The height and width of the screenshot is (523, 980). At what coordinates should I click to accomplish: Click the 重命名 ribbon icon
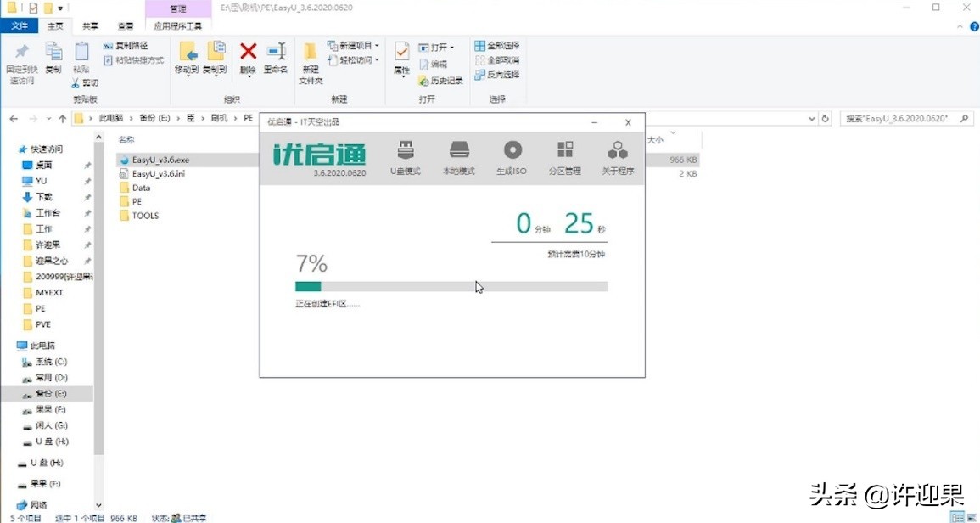click(276, 59)
